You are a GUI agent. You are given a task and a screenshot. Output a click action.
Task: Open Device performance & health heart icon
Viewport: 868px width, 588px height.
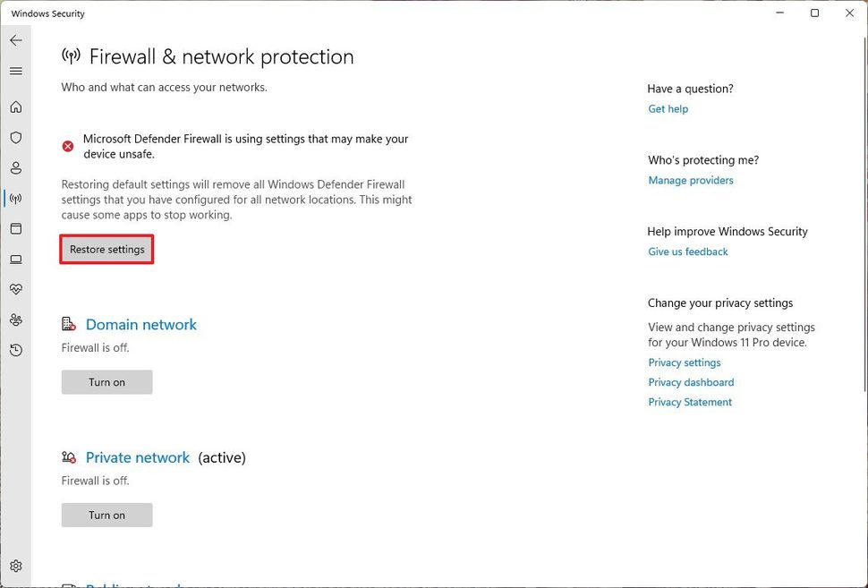click(16, 290)
